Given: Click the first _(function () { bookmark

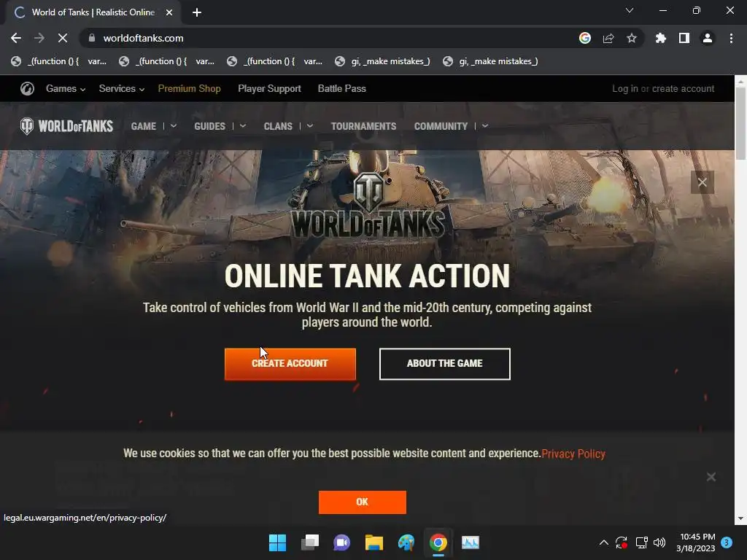Looking at the screenshot, I should coord(58,61).
